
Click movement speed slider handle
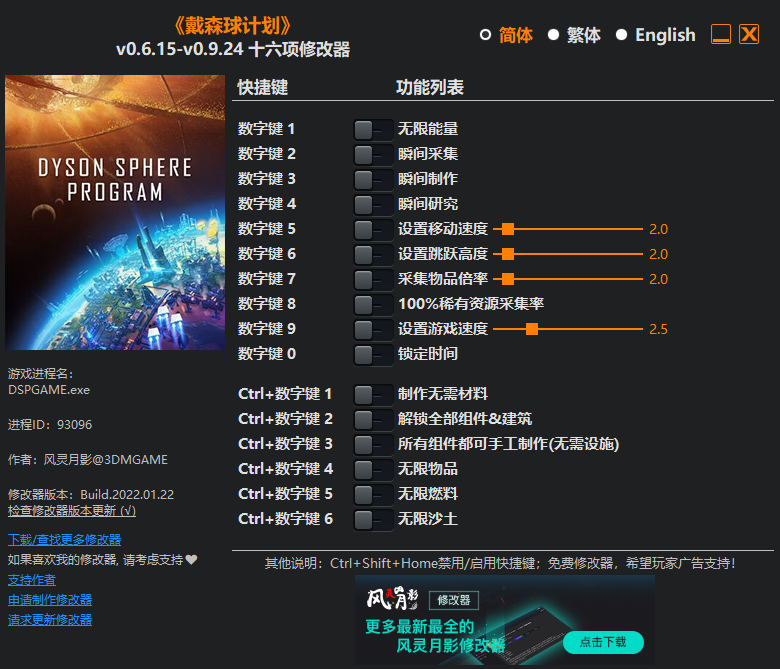coord(508,229)
